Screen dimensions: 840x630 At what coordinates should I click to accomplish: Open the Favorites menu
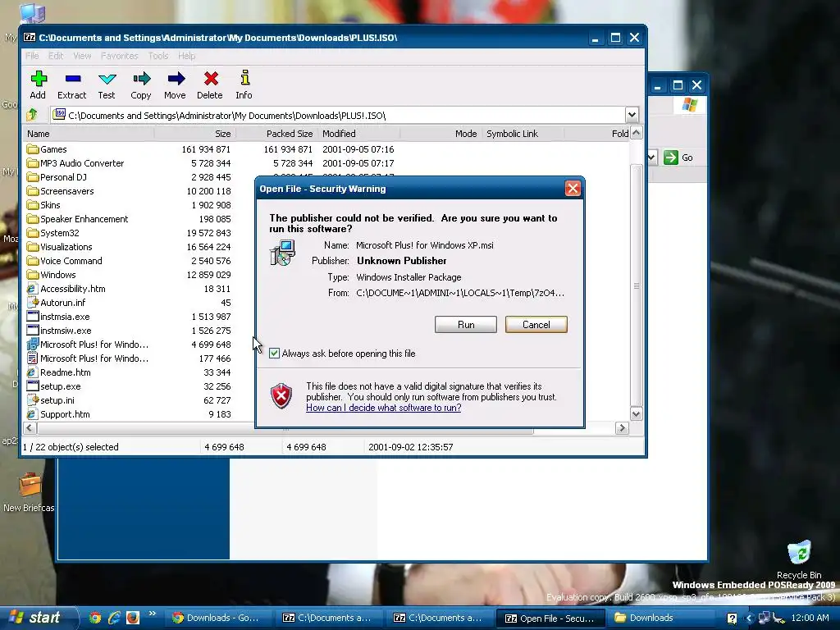pos(120,56)
